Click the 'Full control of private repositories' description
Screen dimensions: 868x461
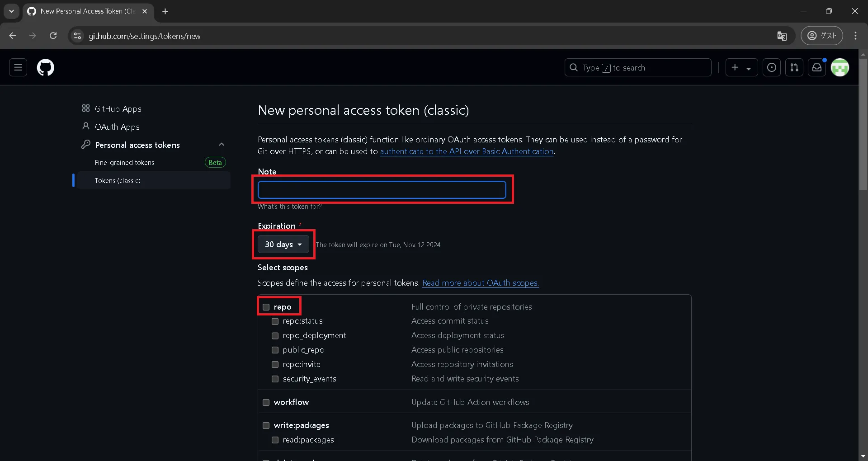coord(472,307)
